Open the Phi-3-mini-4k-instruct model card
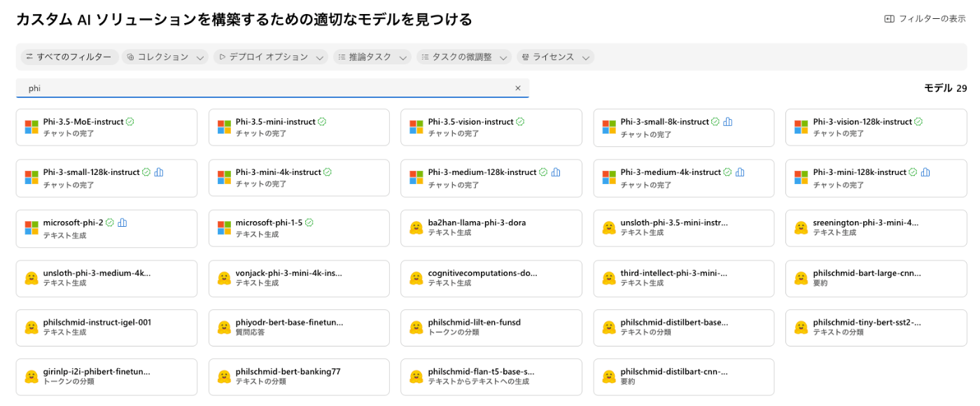Viewport: 980px width, 406px height. [x=299, y=178]
